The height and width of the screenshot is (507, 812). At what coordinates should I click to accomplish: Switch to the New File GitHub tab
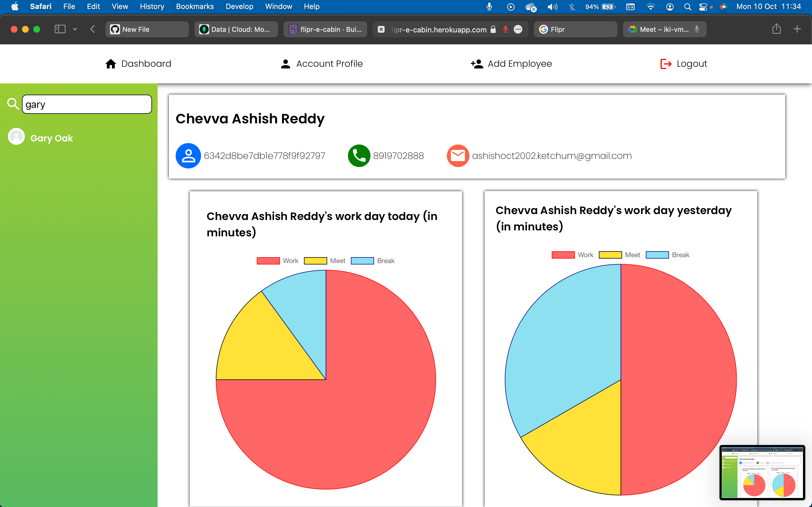coord(147,29)
